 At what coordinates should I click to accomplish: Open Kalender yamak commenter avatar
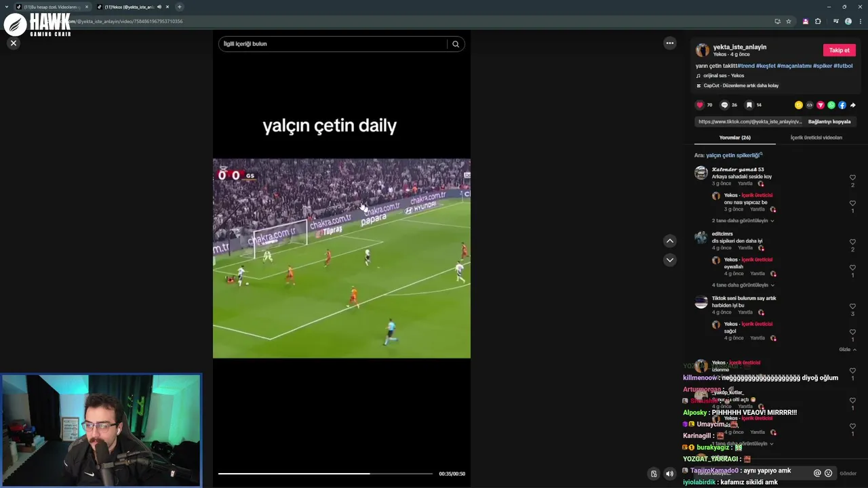701,173
